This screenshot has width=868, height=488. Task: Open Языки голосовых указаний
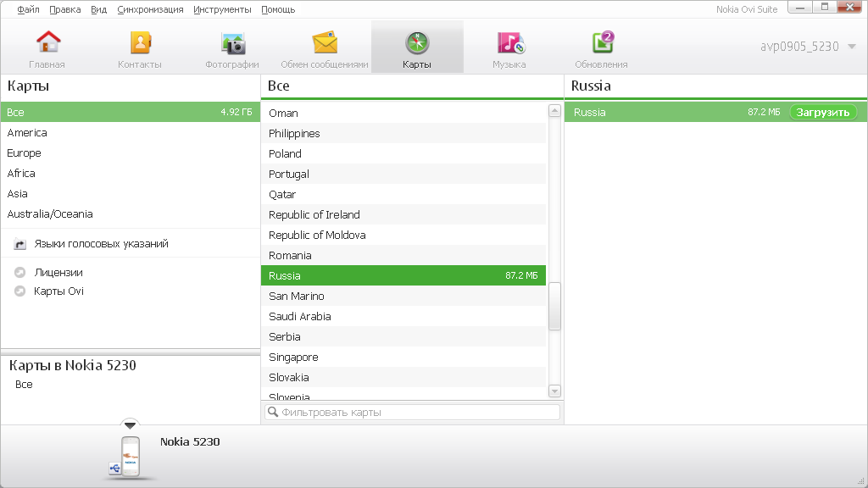click(102, 244)
